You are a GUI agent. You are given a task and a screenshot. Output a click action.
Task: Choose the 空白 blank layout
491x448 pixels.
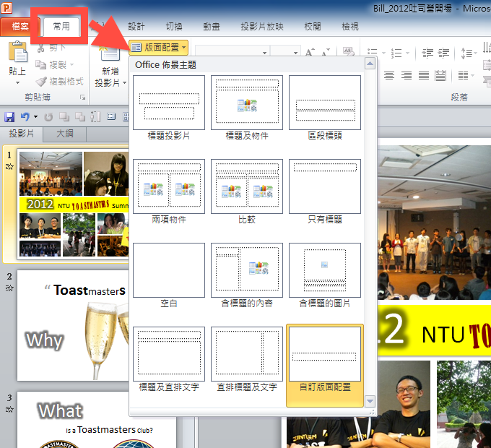pyautogui.click(x=169, y=276)
